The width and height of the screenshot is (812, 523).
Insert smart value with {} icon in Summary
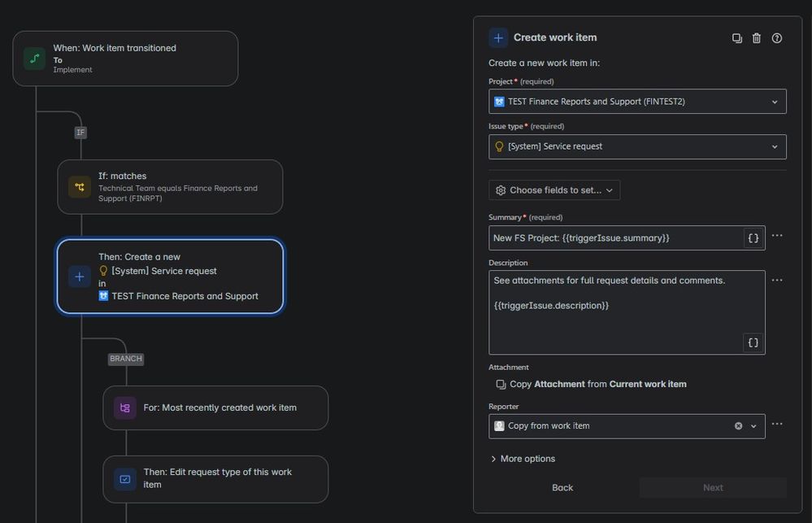pos(753,238)
